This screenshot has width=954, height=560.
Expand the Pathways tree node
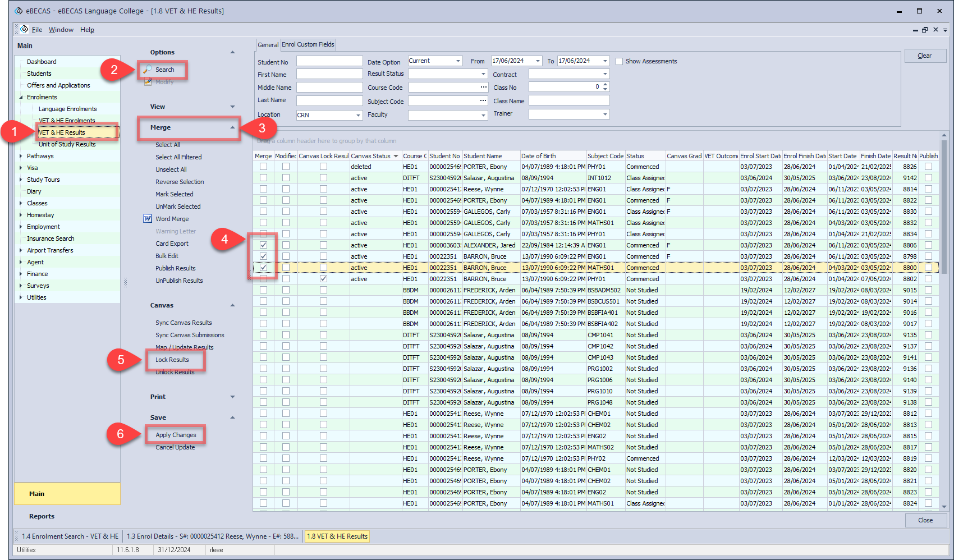point(21,156)
